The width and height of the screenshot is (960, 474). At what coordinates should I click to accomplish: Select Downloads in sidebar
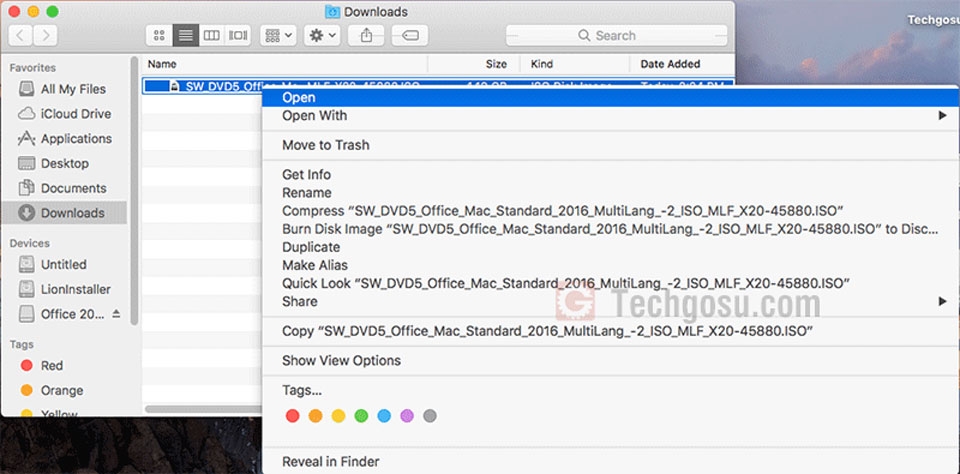62,213
